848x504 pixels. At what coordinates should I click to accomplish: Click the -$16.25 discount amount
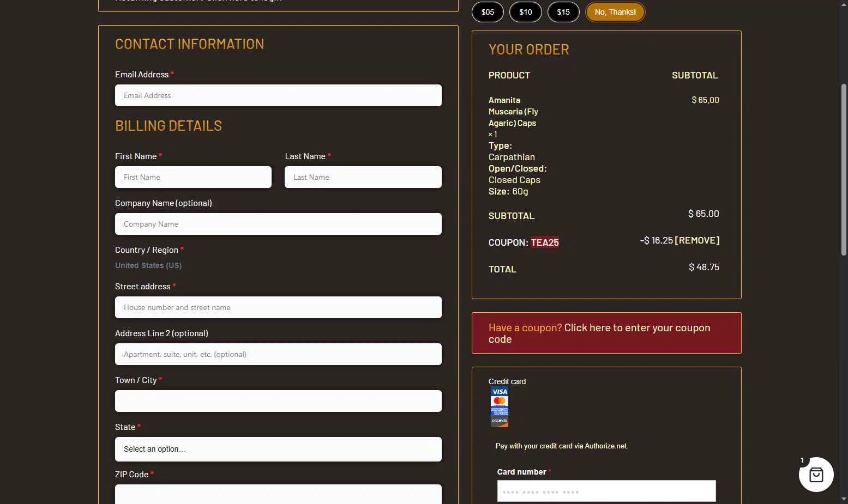(x=656, y=240)
